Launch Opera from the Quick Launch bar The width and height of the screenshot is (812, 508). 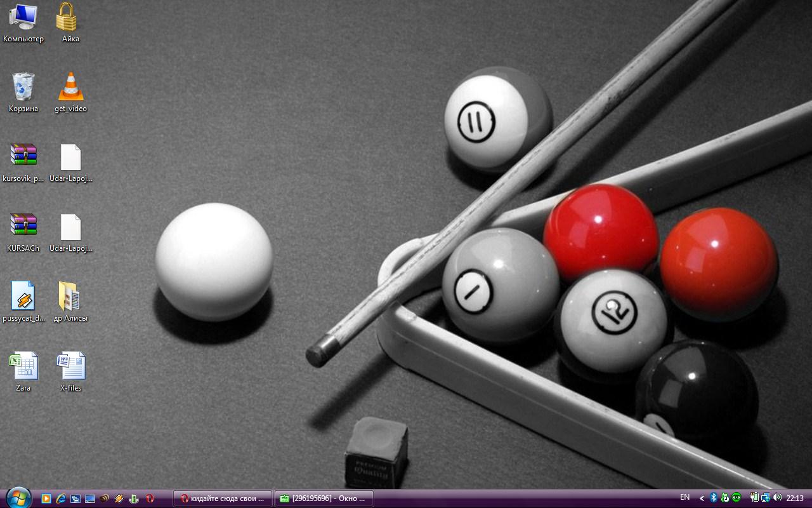click(150, 498)
